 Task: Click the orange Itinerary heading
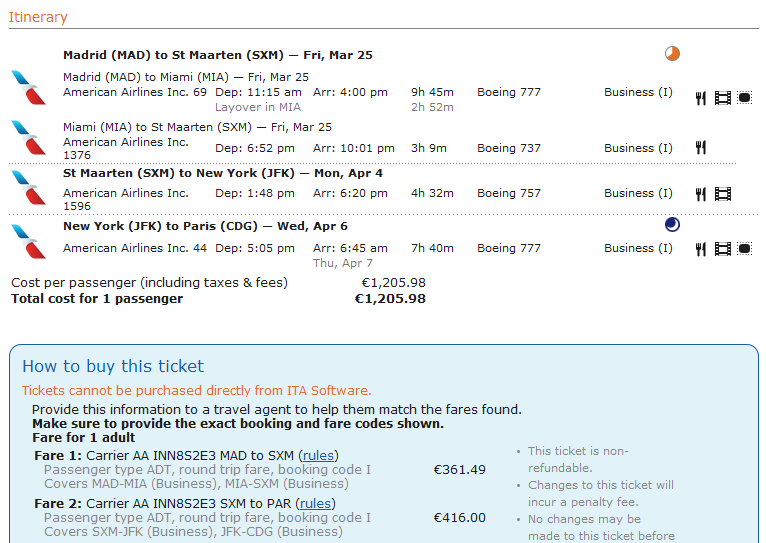(x=38, y=17)
